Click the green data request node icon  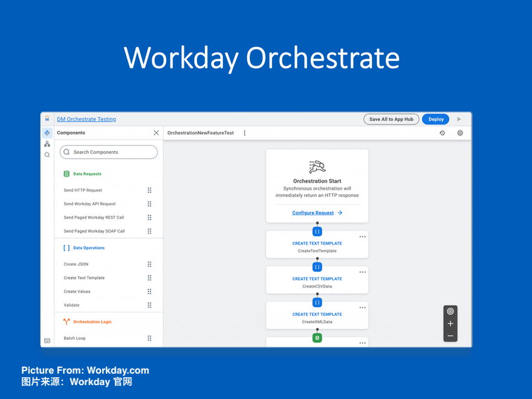[x=317, y=337]
